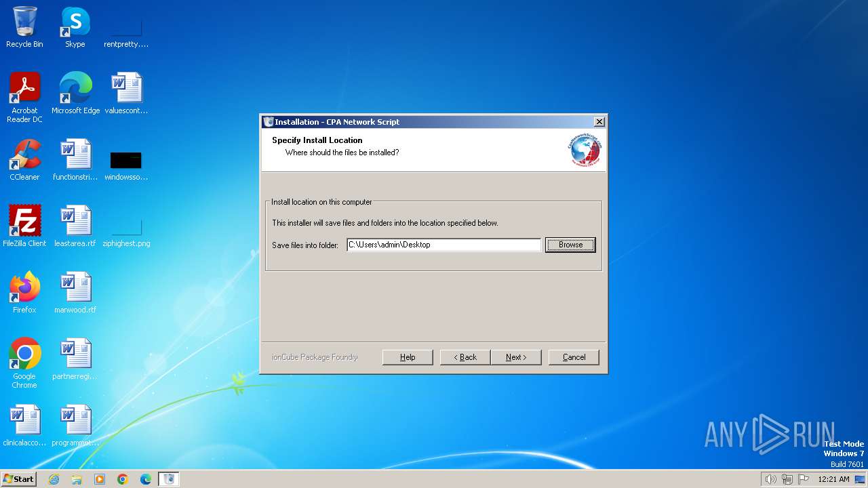
Task: Click the install folder path field
Action: (443, 245)
